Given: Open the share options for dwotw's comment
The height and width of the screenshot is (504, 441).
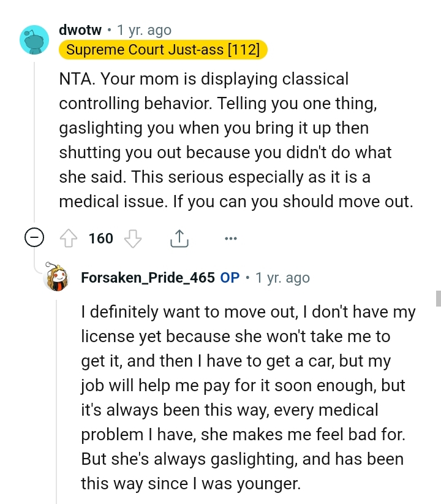Looking at the screenshot, I should click(179, 238).
